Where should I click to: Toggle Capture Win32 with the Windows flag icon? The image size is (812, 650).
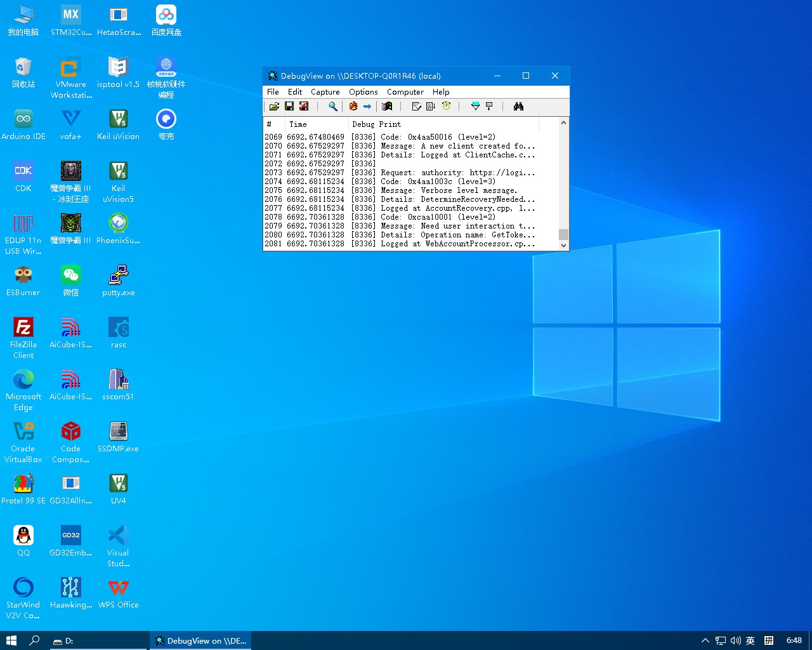pos(387,107)
